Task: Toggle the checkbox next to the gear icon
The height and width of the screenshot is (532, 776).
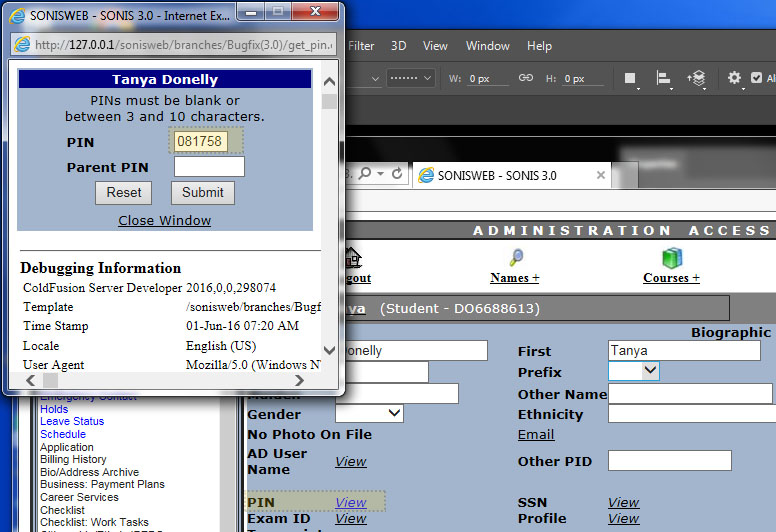Action: 757,78
